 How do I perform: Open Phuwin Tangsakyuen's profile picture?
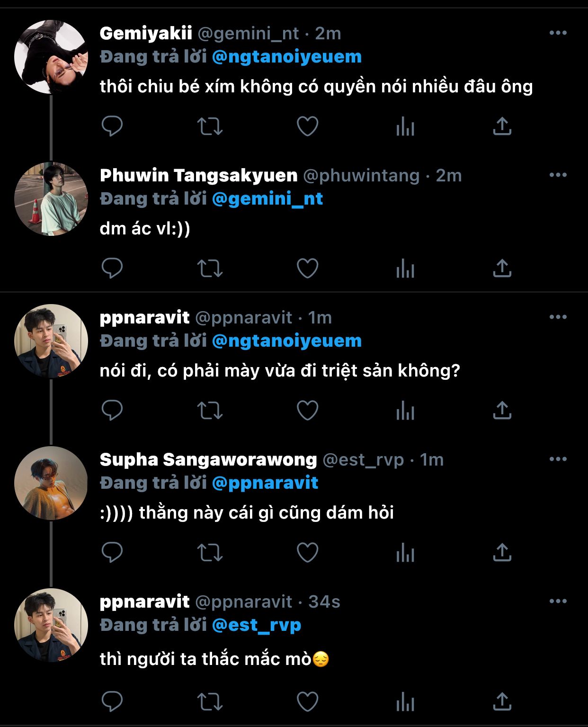point(51,199)
